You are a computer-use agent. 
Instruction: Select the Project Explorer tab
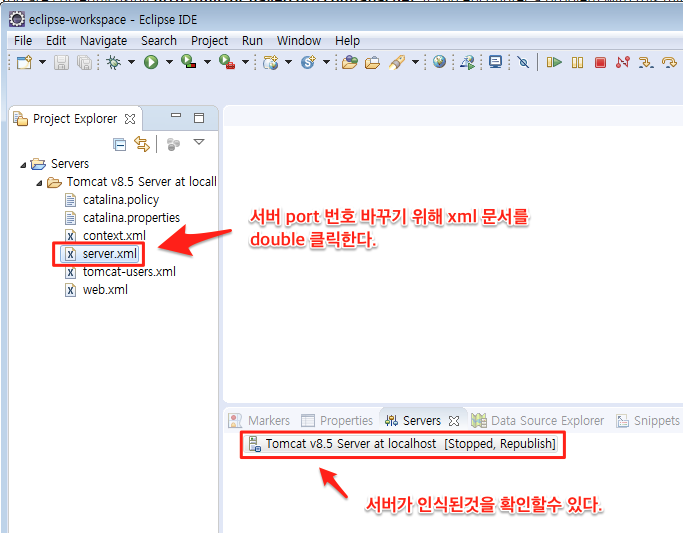point(75,118)
